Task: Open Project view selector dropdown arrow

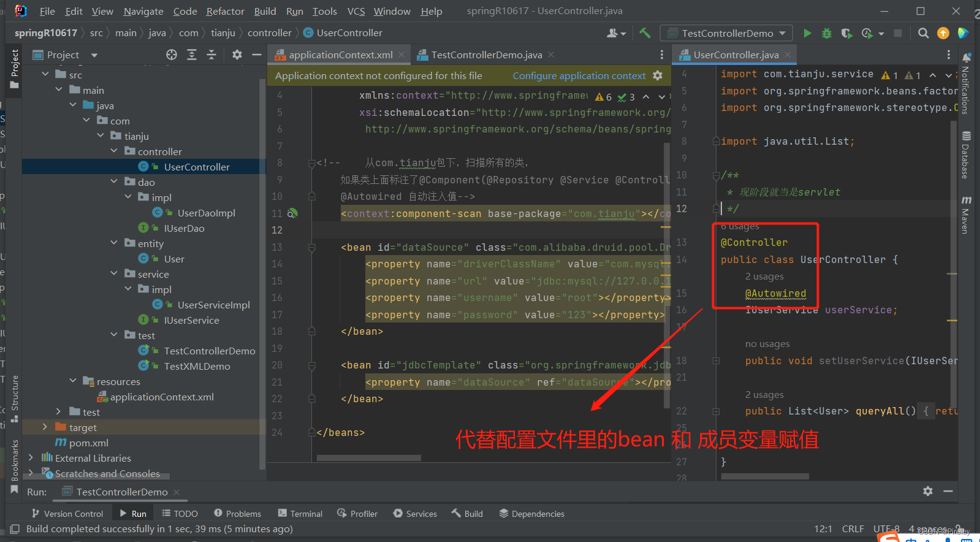Action: pyautogui.click(x=94, y=55)
